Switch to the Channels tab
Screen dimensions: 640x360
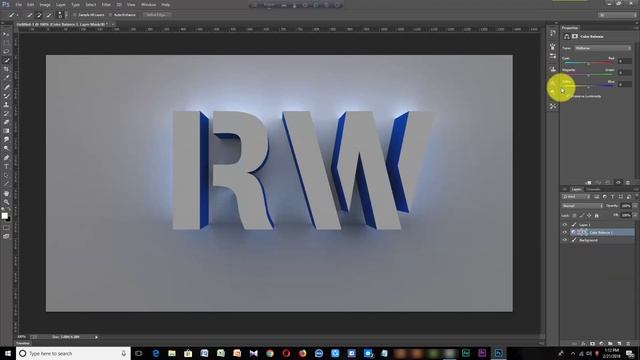593,189
